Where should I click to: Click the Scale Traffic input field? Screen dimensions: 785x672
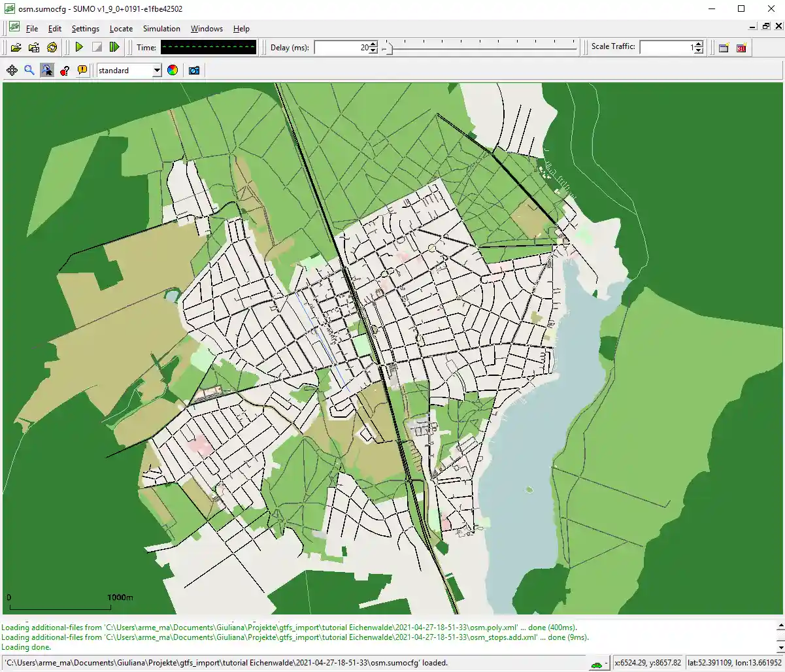(x=665, y=47)
